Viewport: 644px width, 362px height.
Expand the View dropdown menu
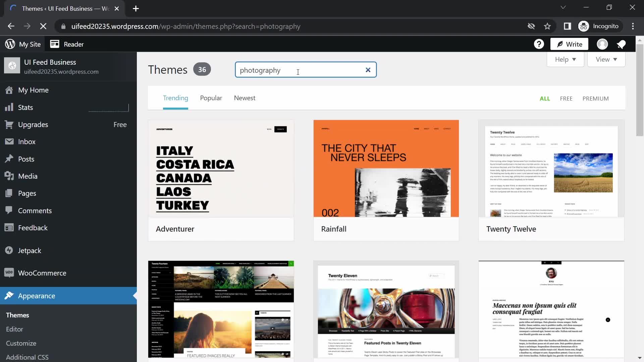pyautogui.click(x=606, y=59)
